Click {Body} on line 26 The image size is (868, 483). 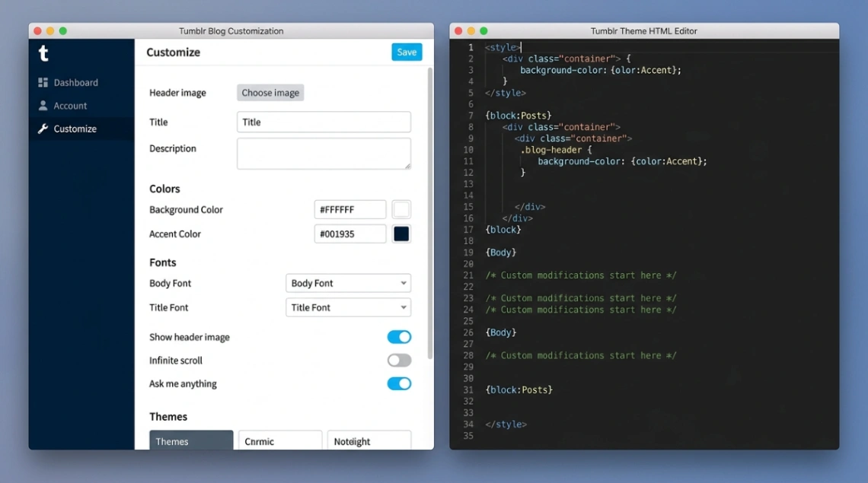pos(501,332)
